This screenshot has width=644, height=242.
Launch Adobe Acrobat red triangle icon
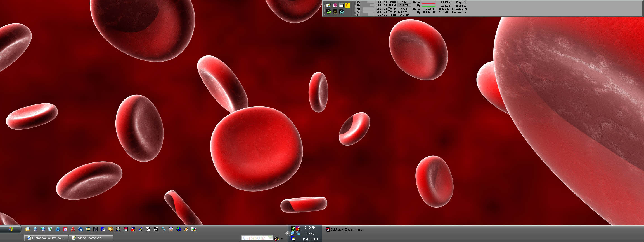(x=73, y=229)
